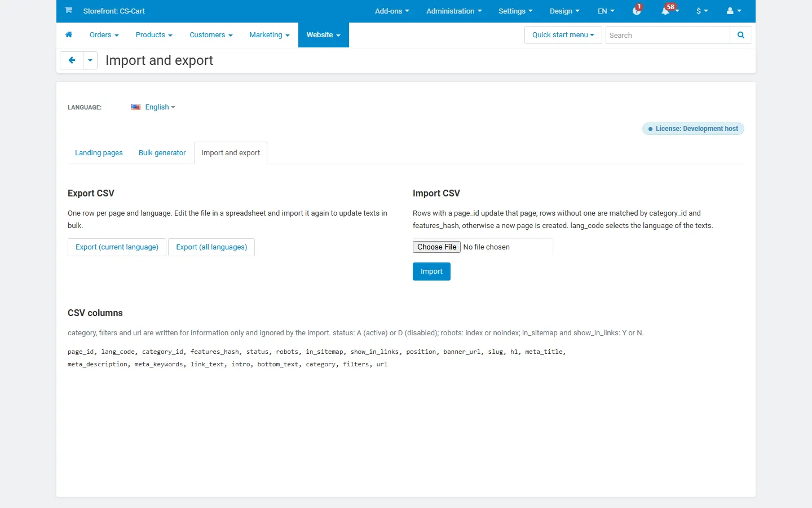Click the US flag language icon
Screen dimensions: 812x508
click(x=136, y=107)
